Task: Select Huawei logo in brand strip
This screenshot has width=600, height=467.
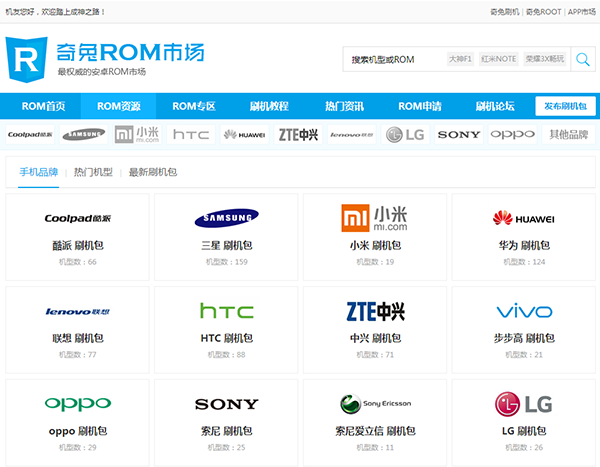Action: click(245, 135)
